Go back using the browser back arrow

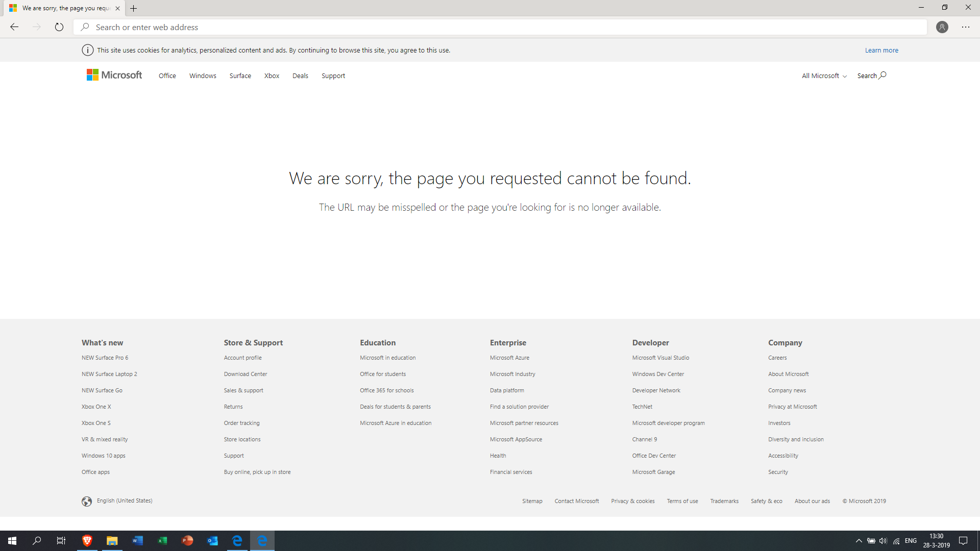14,27
